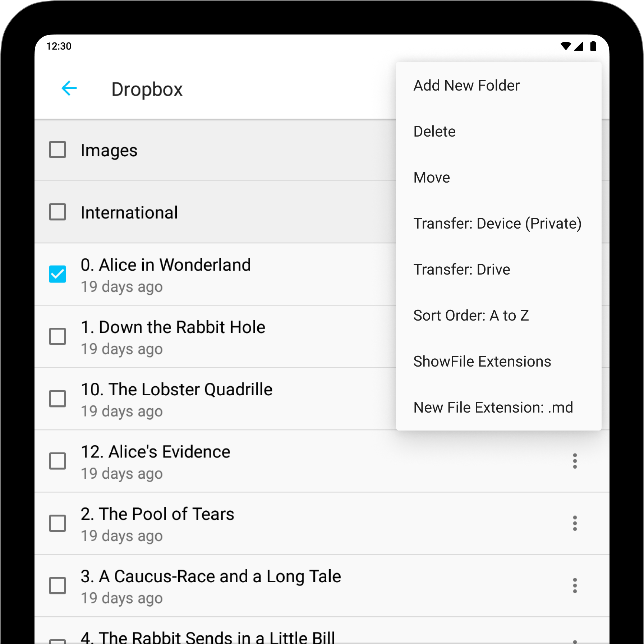Check the International folder checkbox
The image size is (644, 644).
click(57, 212)
